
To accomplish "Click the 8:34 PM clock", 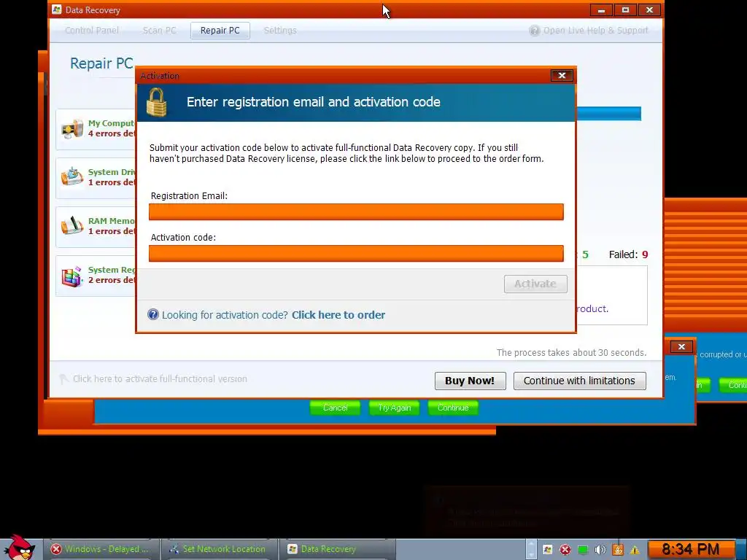I will (x=690, y=550).
